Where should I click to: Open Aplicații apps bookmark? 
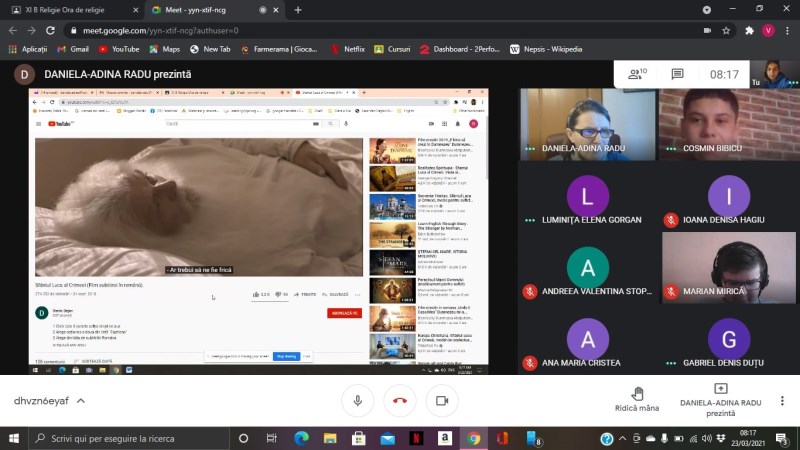click(x=28, y=49)
